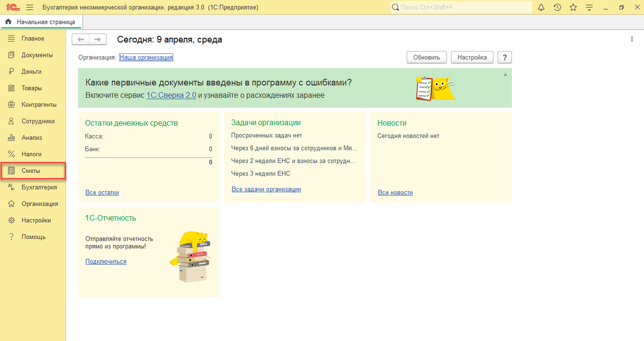Click the question mark help button
Viewport: 644px width, 341px height.
click(504, 57)
